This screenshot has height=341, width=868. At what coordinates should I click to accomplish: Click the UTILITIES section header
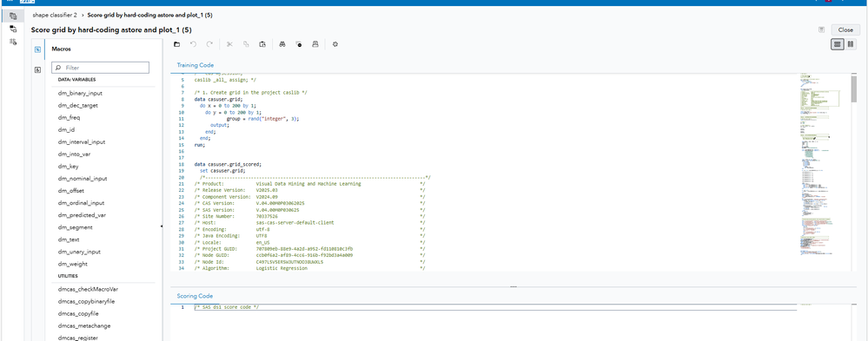tap(68, 275)
